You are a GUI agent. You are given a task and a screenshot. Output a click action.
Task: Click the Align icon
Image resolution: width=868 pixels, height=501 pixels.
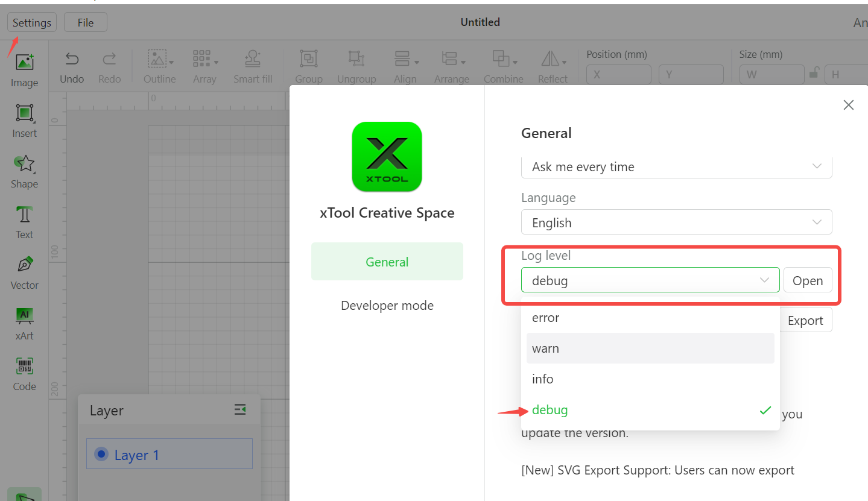(402, 58)
